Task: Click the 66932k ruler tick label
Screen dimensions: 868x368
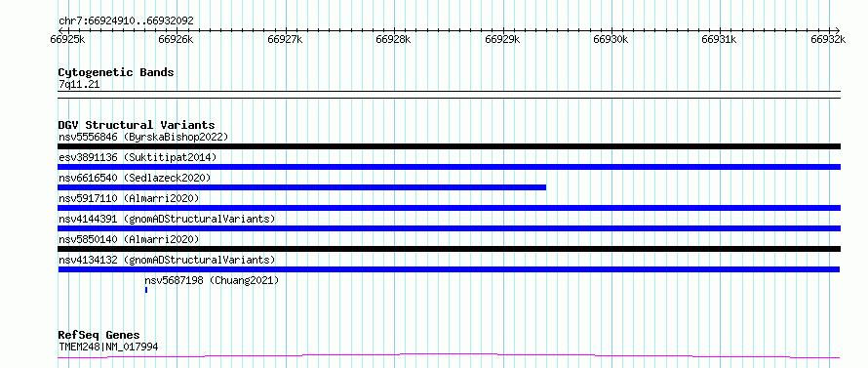Action: point(829,39)
